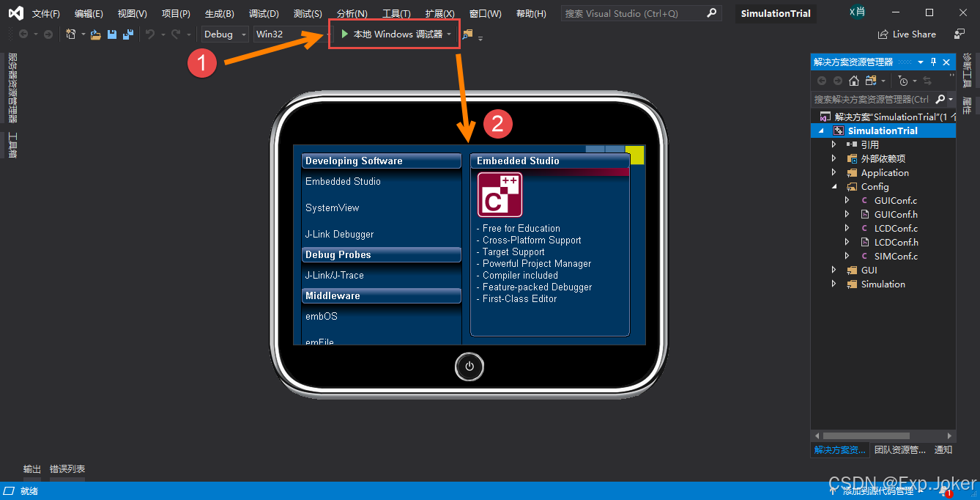The width and height of the screenshot is (980, 500).
Task: Click Solution Explorer forward arrow icon
Action: [838, 81]
